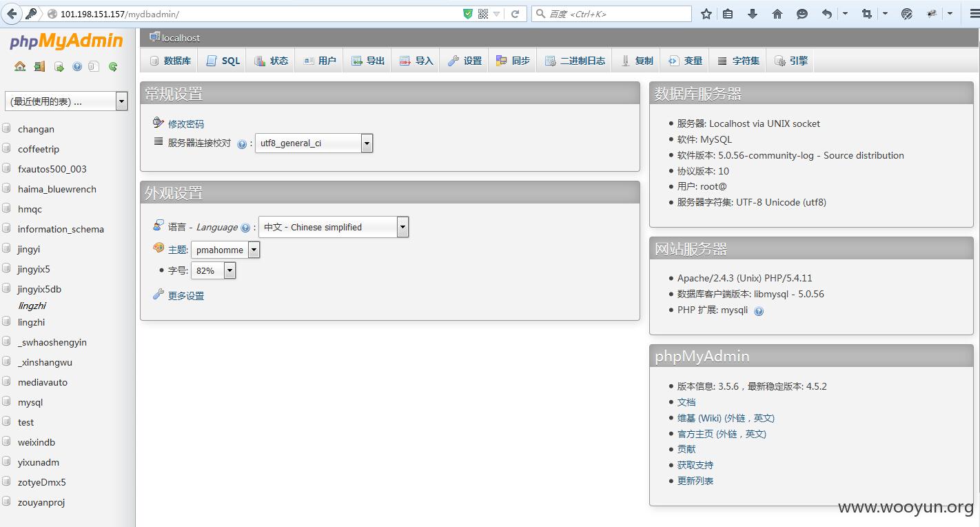Open the 复制 (Replication) tab
980x527 pixels.
click(637, 61)
